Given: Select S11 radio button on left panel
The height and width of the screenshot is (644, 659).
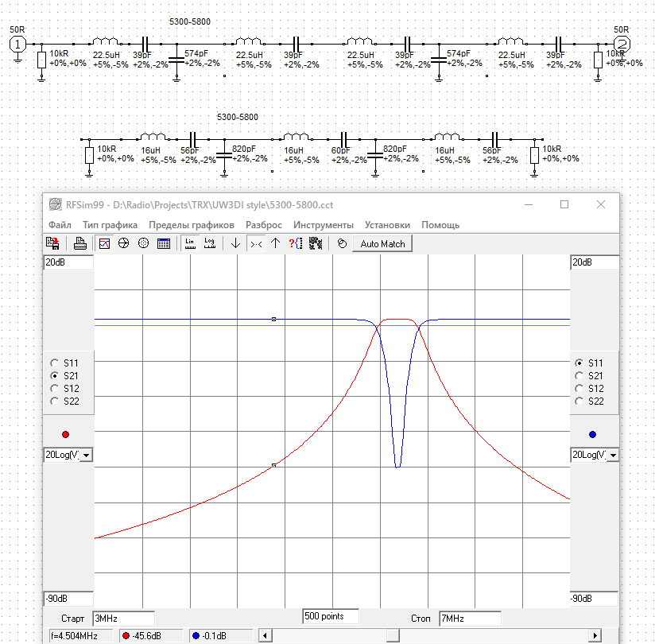Looking at the screenshot, I should click(54, 363).
